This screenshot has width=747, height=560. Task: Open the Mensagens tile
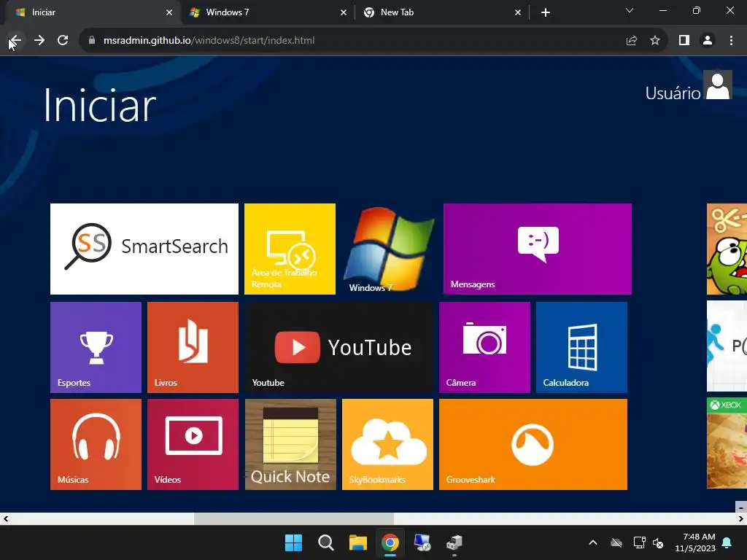[x=538, y=249]
